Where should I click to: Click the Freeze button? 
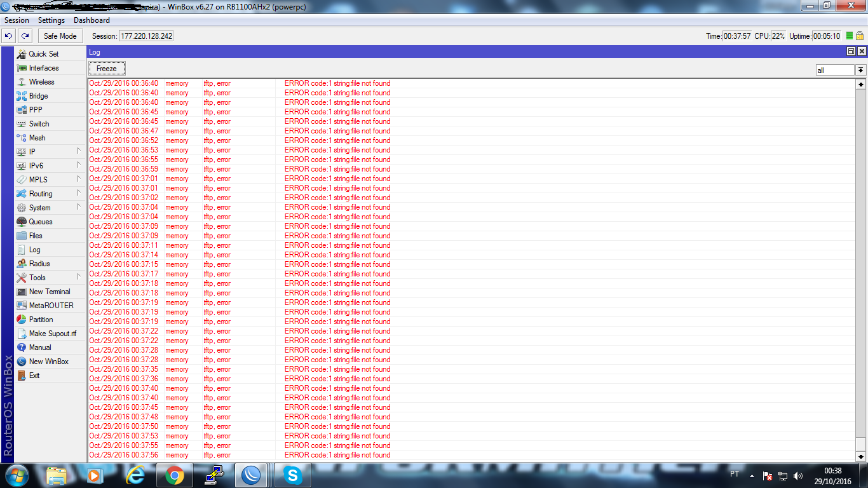tap(107, 69)
